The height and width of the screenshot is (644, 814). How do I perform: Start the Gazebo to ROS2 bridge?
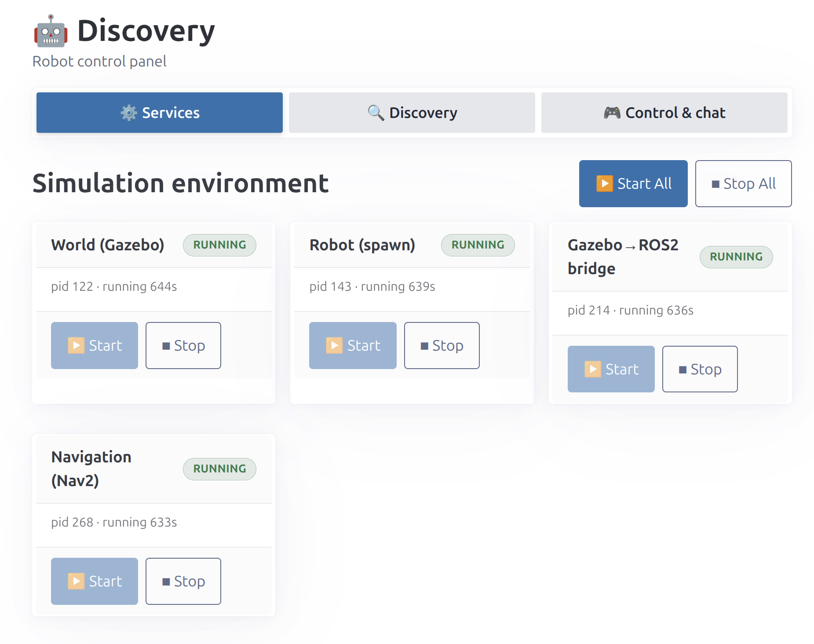point(611,369)
